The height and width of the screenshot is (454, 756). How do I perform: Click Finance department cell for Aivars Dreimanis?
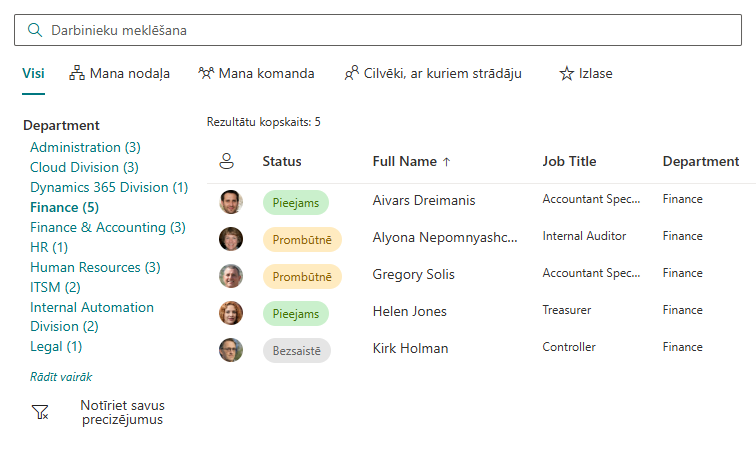click(x=683, y=199)
